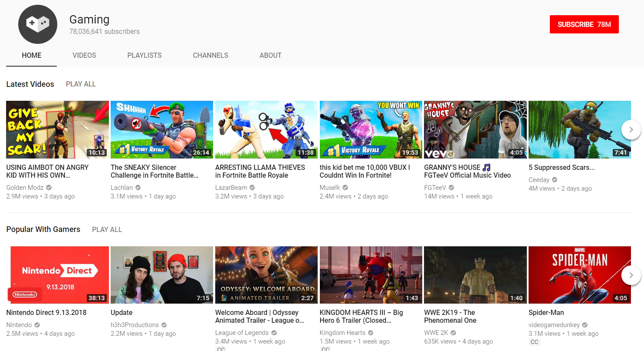
Task: Click the verified badge next to Golden Modz
Action: (49, 188)
